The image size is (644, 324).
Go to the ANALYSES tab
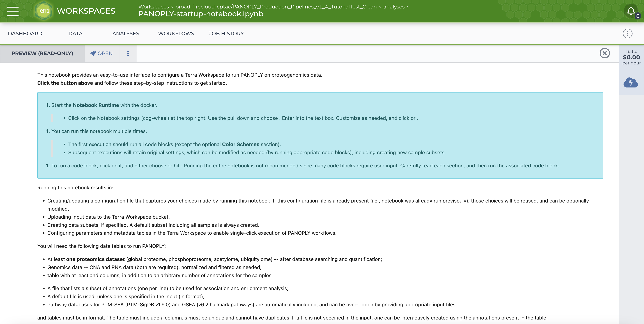(125, 33)
